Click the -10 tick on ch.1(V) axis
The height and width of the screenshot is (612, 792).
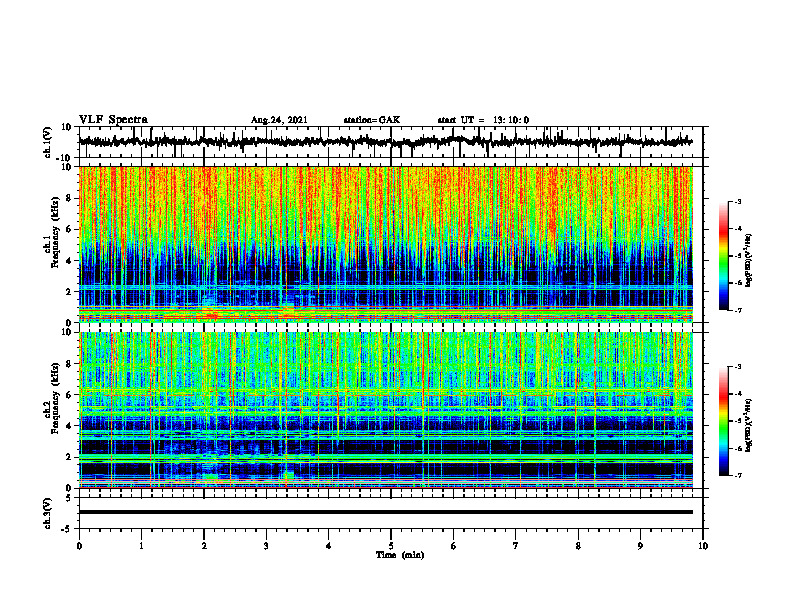[65, 158]
